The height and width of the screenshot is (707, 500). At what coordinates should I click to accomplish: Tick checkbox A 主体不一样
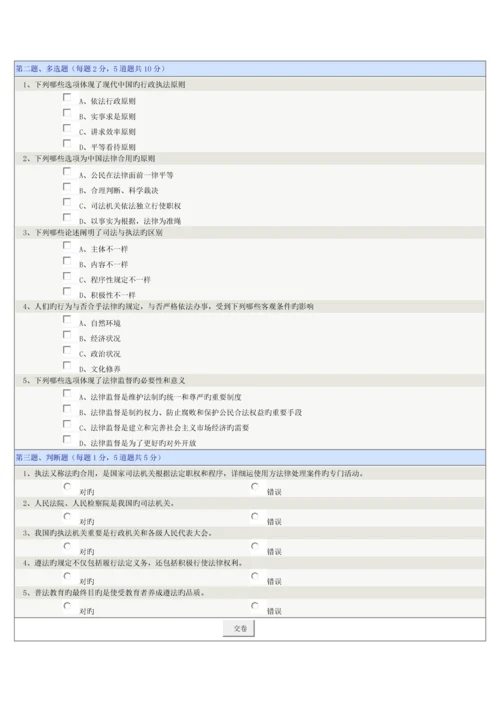pos(67,245)
